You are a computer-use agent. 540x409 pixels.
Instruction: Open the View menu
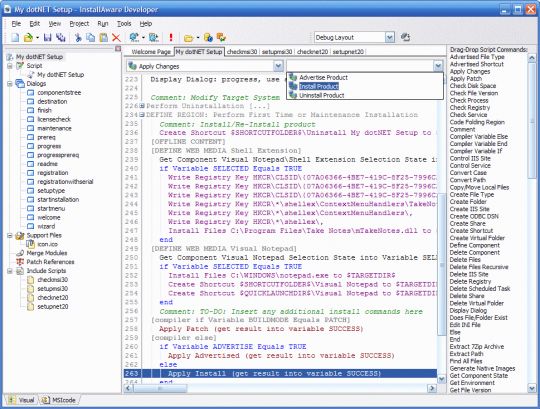click(54, 23)
